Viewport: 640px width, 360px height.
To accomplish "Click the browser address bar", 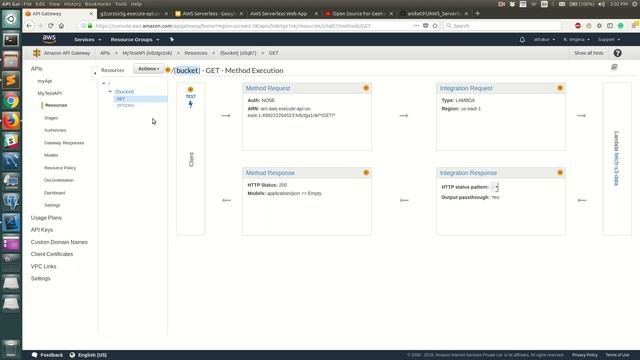I will [245, 25].
